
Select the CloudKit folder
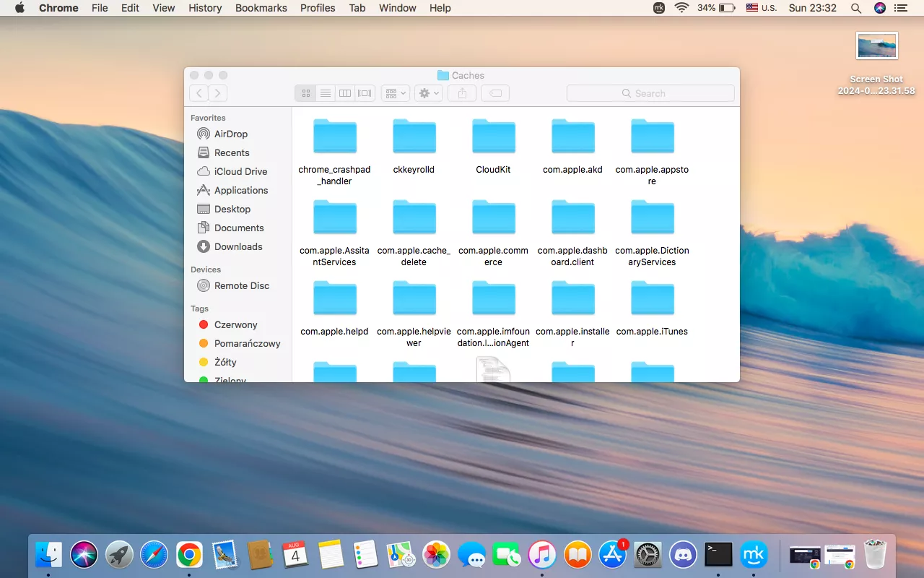(493, 137)
